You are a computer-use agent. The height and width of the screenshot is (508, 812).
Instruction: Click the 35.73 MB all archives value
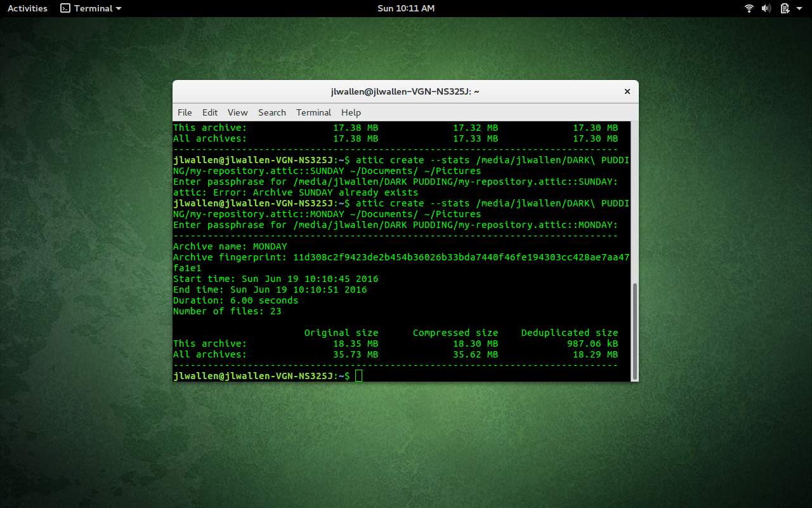(x=356, y=354)
